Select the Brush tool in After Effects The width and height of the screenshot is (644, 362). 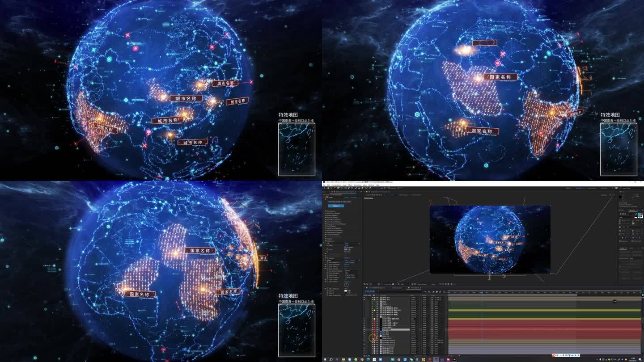point(356,188)
